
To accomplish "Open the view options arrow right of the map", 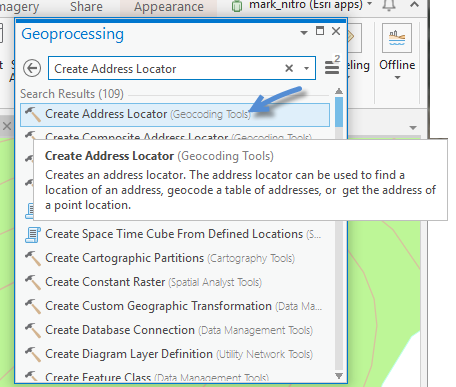I will (413, 128).
